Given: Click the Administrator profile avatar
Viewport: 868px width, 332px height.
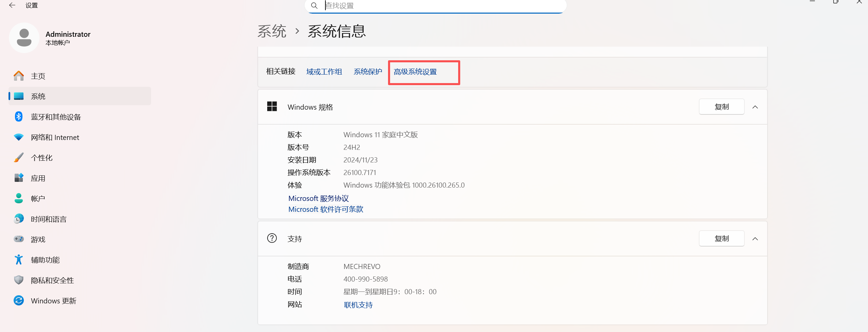Looking at the screenshot, I should coord(24,38).
